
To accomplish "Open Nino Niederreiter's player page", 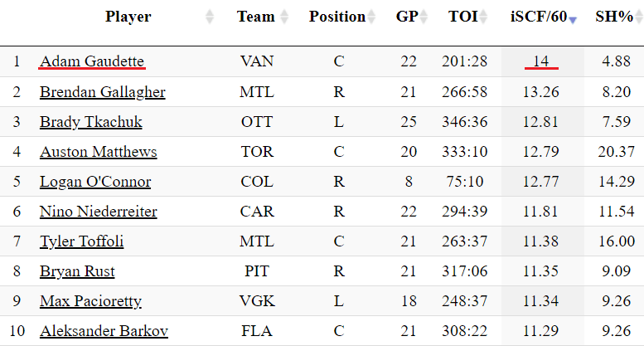I will coord(99,212).
